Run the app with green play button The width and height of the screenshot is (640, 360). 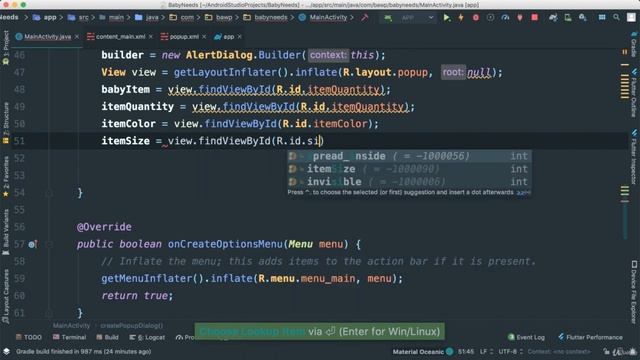coord(447,18)
